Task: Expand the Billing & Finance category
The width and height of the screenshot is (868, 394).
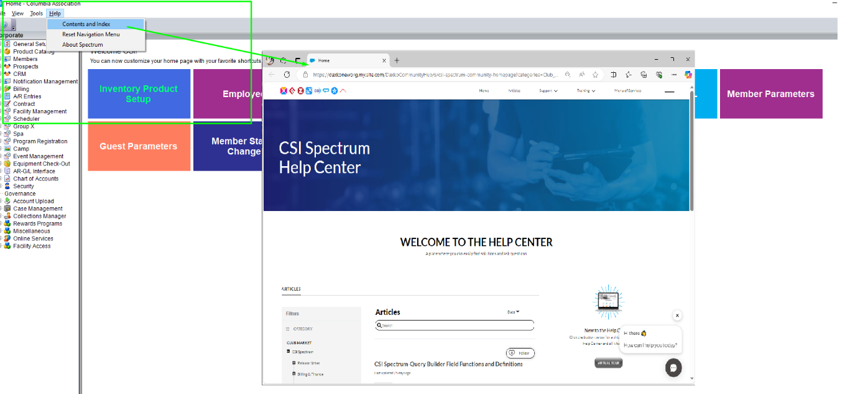Action: [x=294, y=374]
